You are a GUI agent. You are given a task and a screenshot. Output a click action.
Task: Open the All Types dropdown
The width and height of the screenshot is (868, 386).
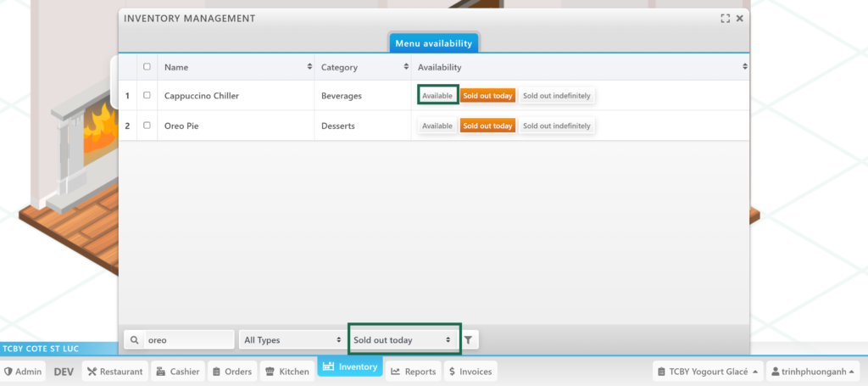click(291, 339)
